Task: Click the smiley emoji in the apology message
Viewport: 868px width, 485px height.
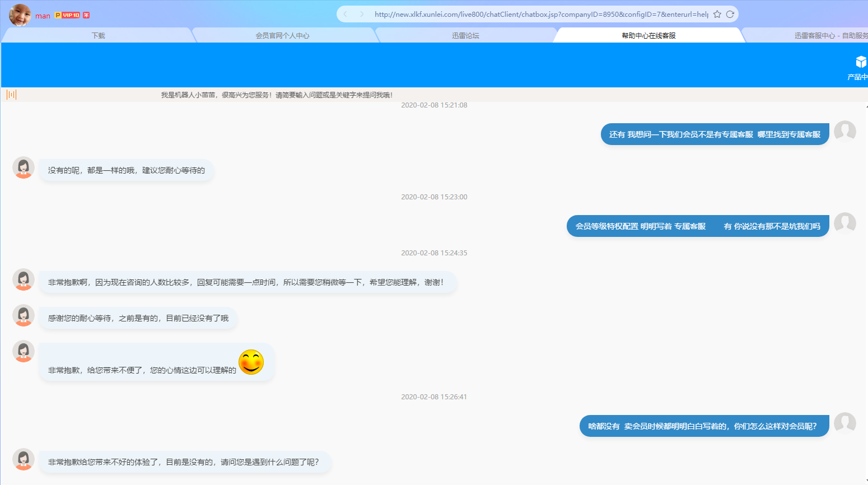Action: (x=251, y=362)
